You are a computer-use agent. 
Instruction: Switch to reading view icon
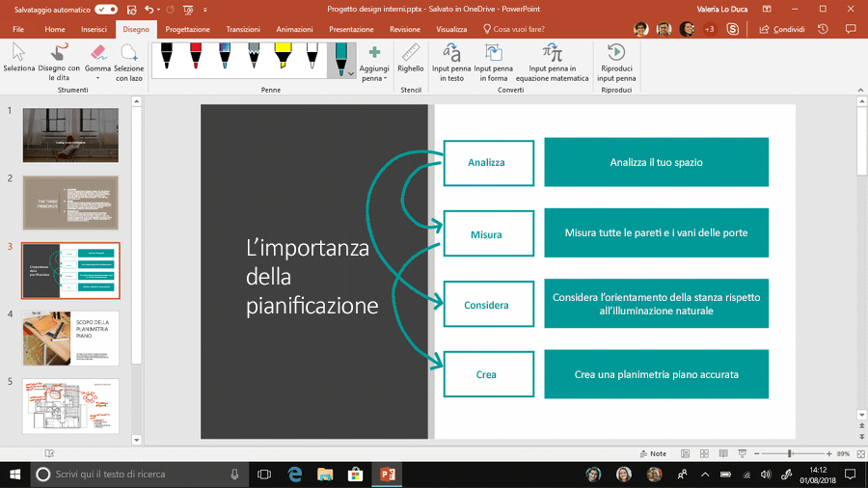click(x=723, y=453)
